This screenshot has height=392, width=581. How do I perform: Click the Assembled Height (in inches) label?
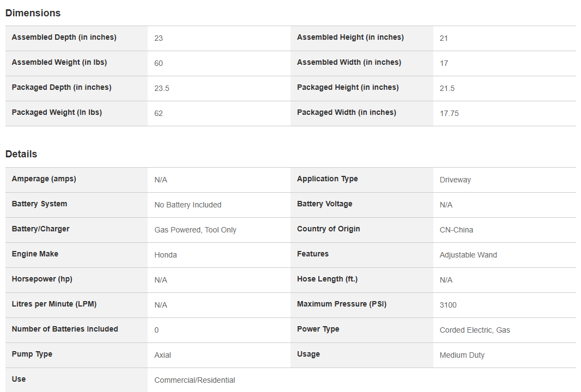(350, 38)
